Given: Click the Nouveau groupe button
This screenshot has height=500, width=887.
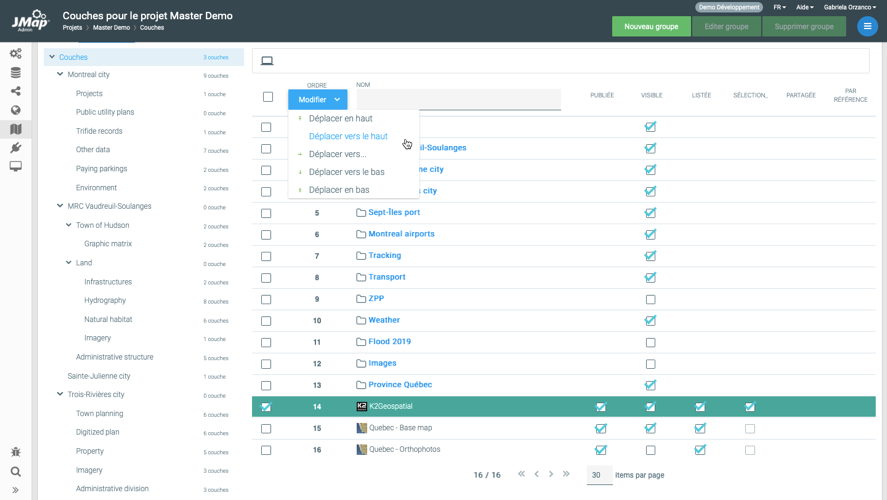Looking at the screenshot, I should tap(651, 27).
